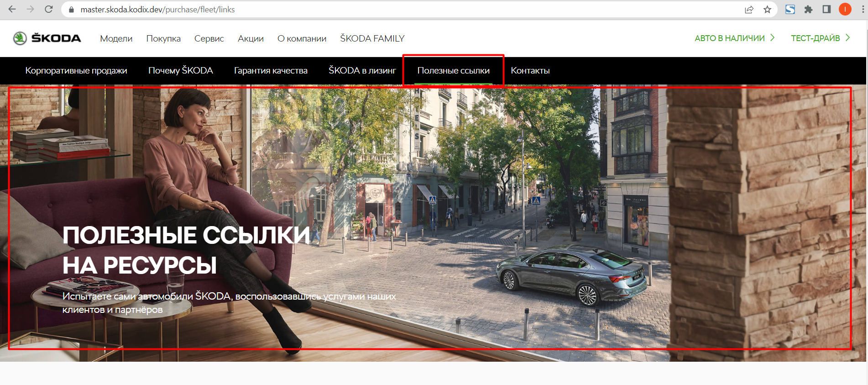This screenshot has width=868, height=385.
Task: Open the extensions puzzle icon
Action: [x=808, y=10]
